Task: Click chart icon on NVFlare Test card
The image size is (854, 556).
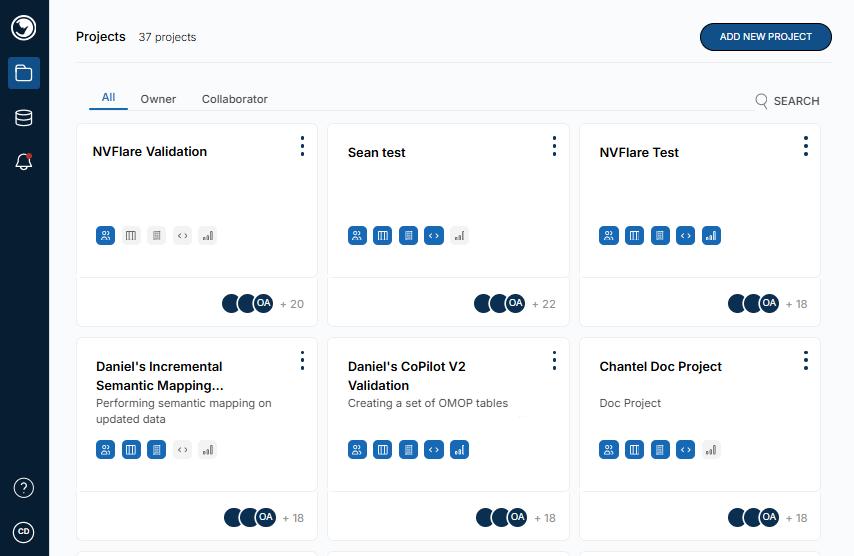Action: pyautogui.click(x=711, y=236)
